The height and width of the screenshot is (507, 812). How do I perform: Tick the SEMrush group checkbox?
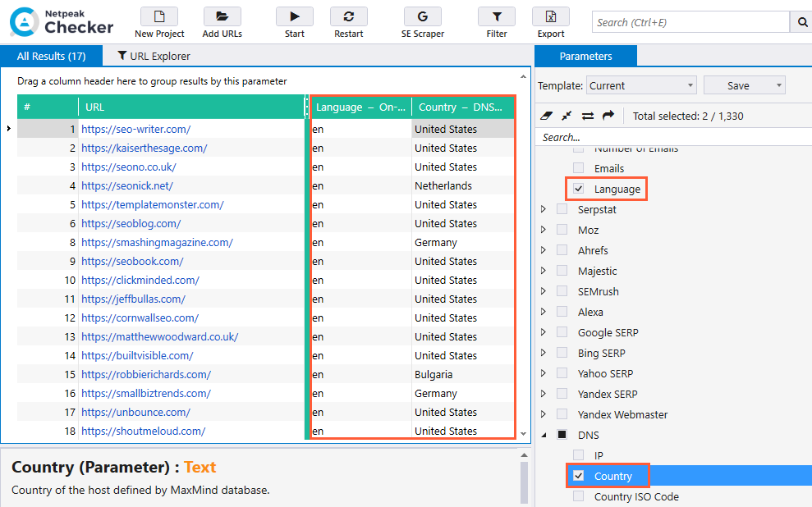[x=562, y=291]
